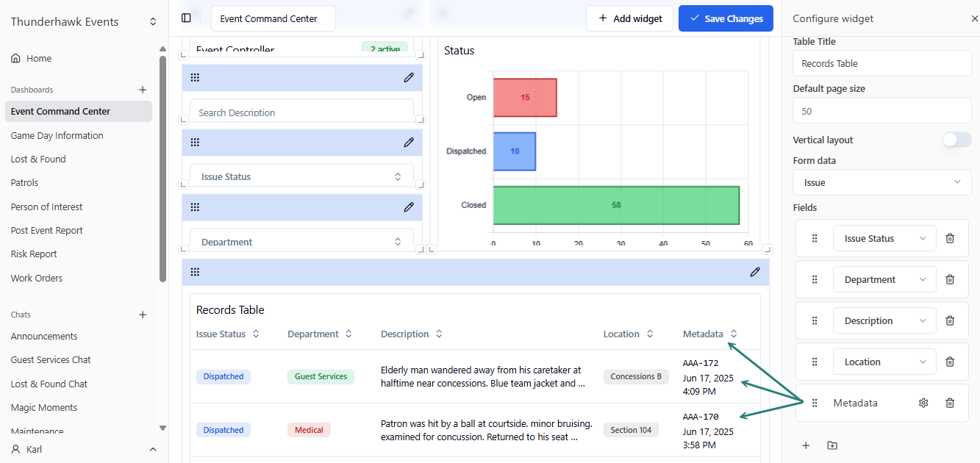Grab the drag handle for Department field
980x463 pixels.
click(x=815, y=279)
